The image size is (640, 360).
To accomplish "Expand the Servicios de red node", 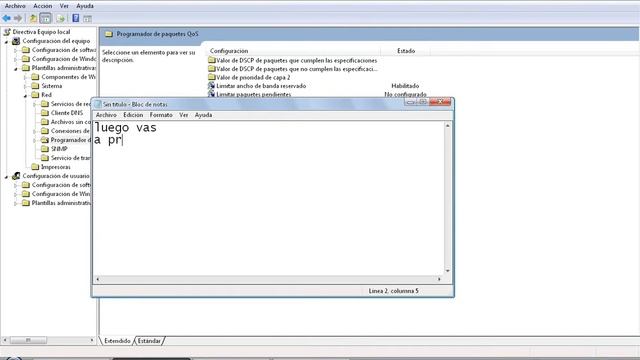I will tap(35, 104).
